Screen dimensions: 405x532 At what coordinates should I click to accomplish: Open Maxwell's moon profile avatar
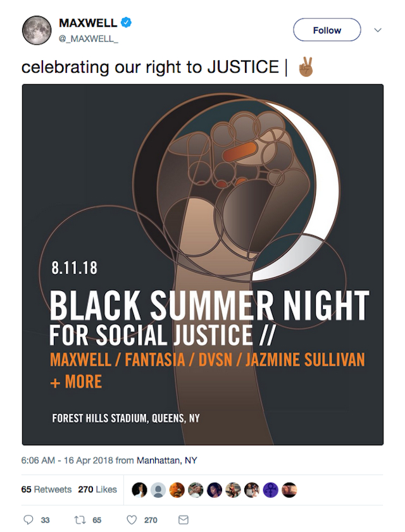[36, 30]
